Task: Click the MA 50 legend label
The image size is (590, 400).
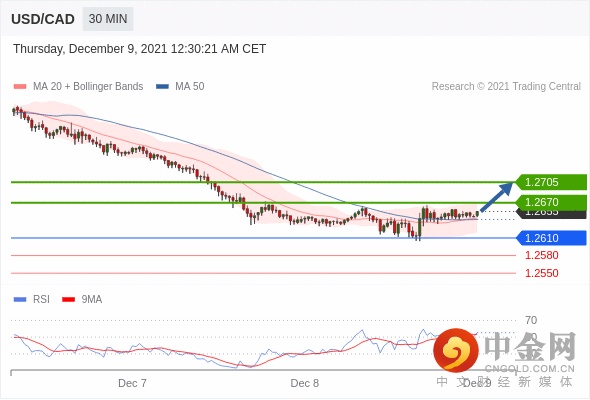Action: 190,87
